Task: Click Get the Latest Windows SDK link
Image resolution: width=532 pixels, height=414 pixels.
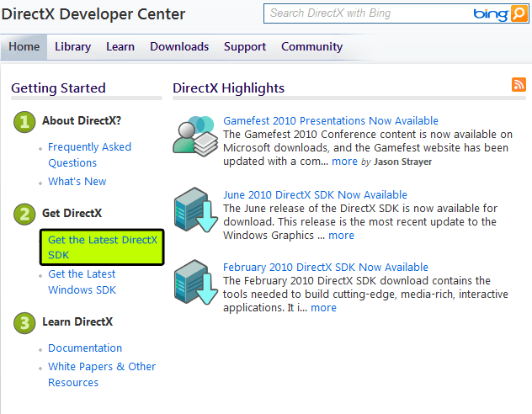Action: point(82,282)
